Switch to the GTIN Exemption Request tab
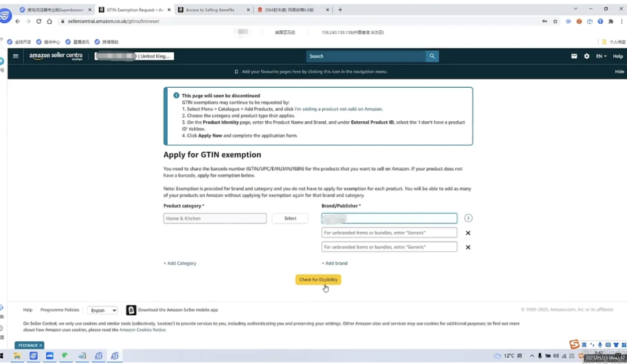The image size is (627, 364). [135, 10]
